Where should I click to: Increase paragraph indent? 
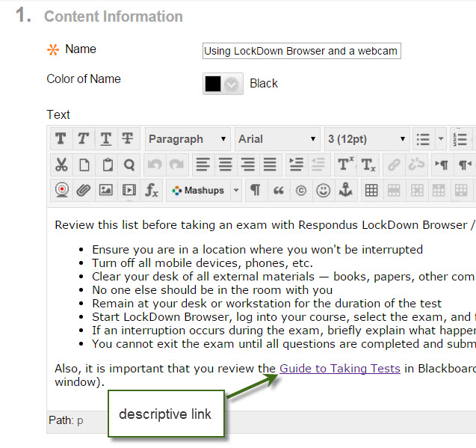(297, 165)
